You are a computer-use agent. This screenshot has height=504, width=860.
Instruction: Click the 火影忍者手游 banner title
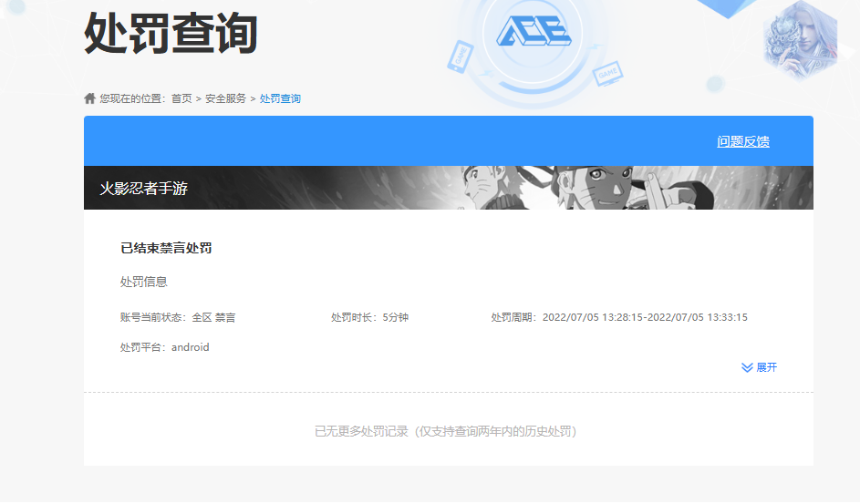point(143,189)
